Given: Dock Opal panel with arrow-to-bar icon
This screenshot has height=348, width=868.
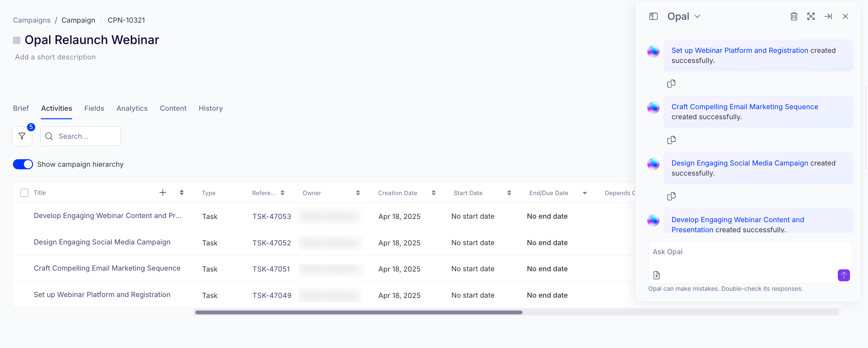Looking at the screenshot, I should point(828,16).
